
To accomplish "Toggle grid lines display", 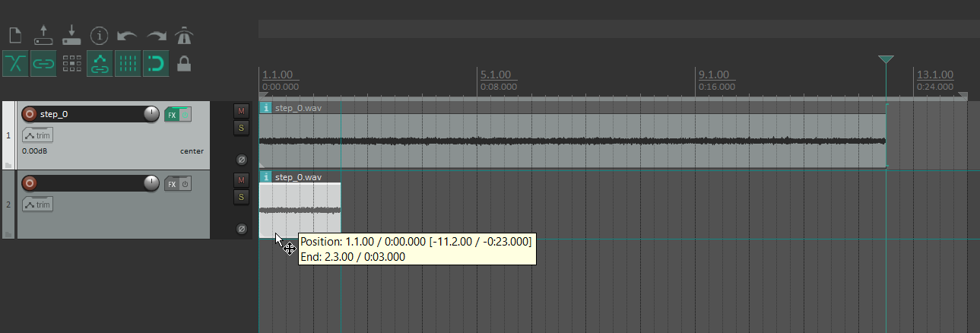I will (128, 63).
